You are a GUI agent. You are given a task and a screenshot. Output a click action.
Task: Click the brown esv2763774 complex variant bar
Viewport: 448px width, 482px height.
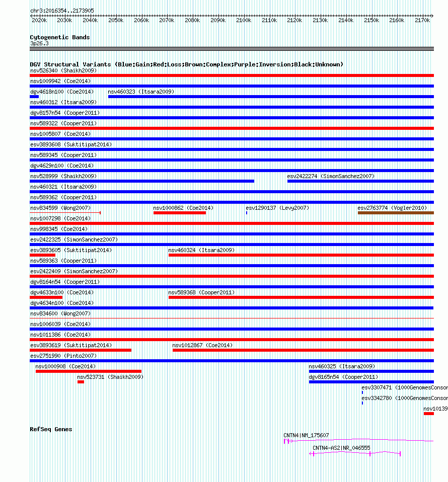396,213
